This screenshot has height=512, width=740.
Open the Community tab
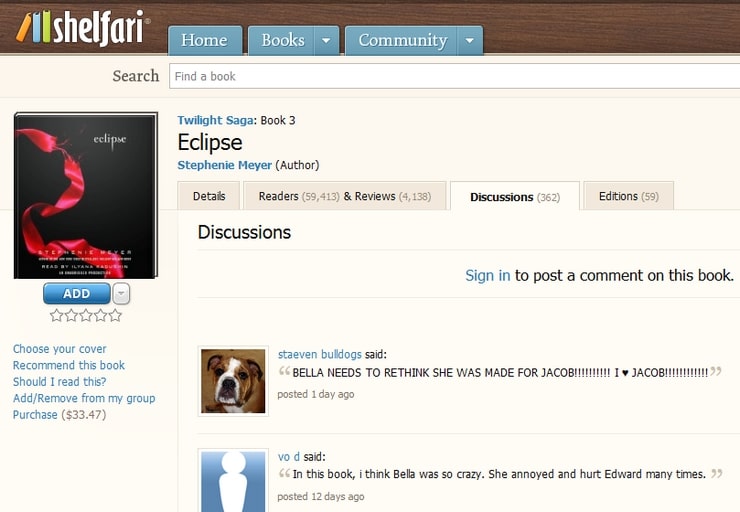point(401,41)
